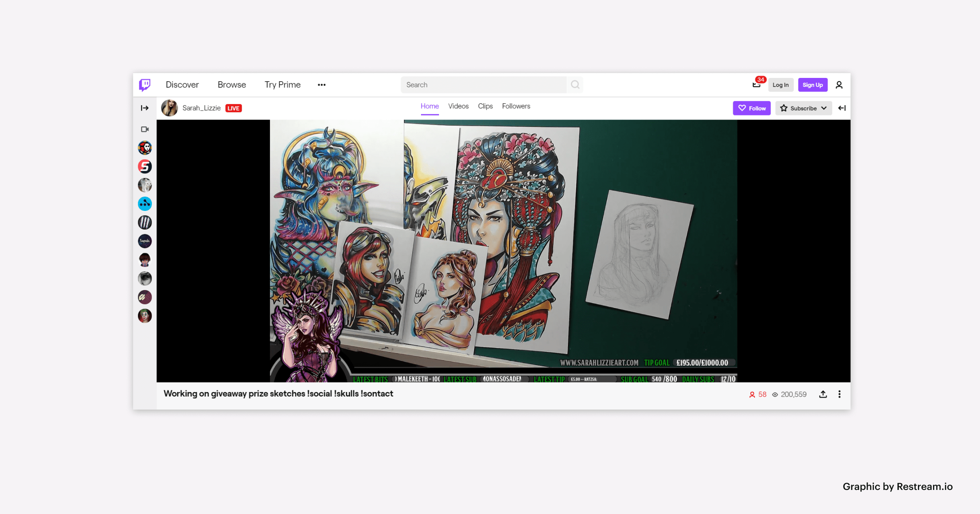The height and width of the screenshot is (514, 980).
Task: Open the striped claw-marks avatar channel
Action: (x=145, y=222)
